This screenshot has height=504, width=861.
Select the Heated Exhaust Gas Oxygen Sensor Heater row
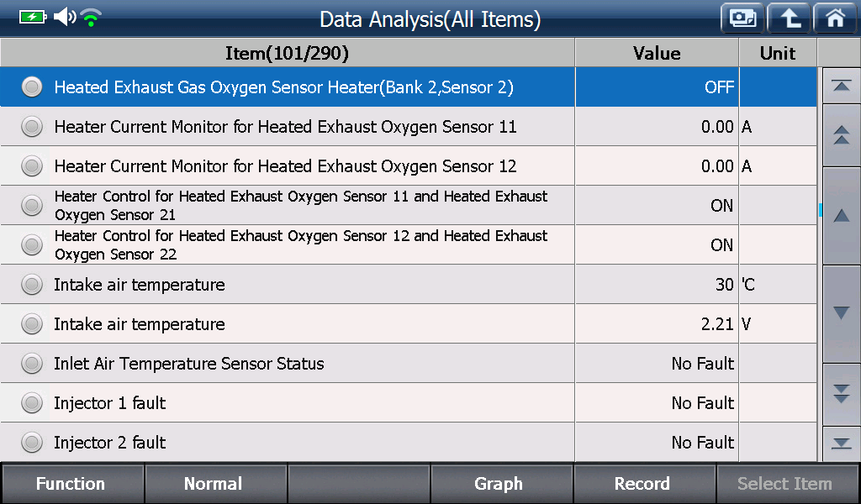[x=409, y=87]
